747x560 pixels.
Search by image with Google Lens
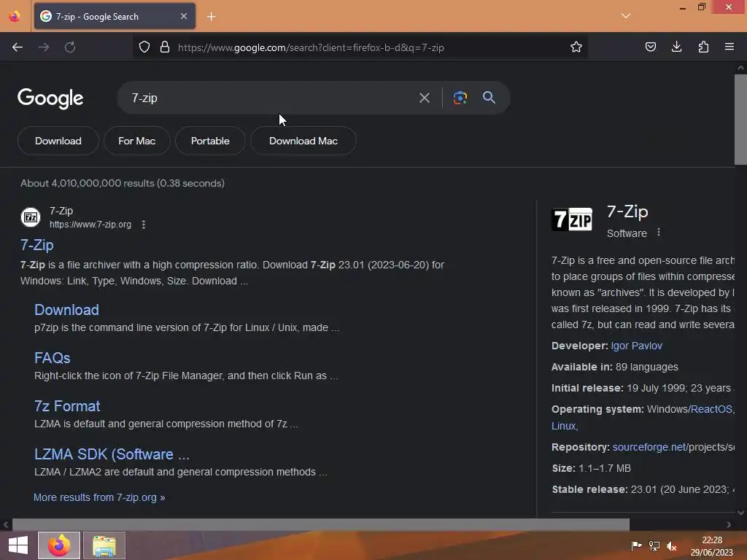460,98
